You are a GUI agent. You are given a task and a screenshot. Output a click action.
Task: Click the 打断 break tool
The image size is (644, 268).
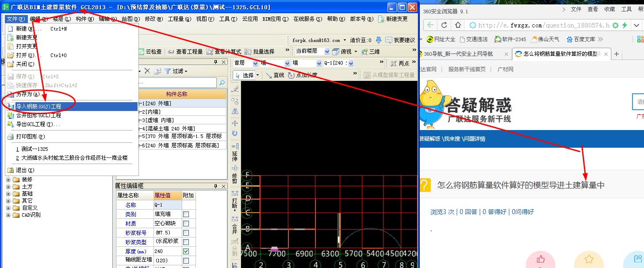(x=235, y=200)
